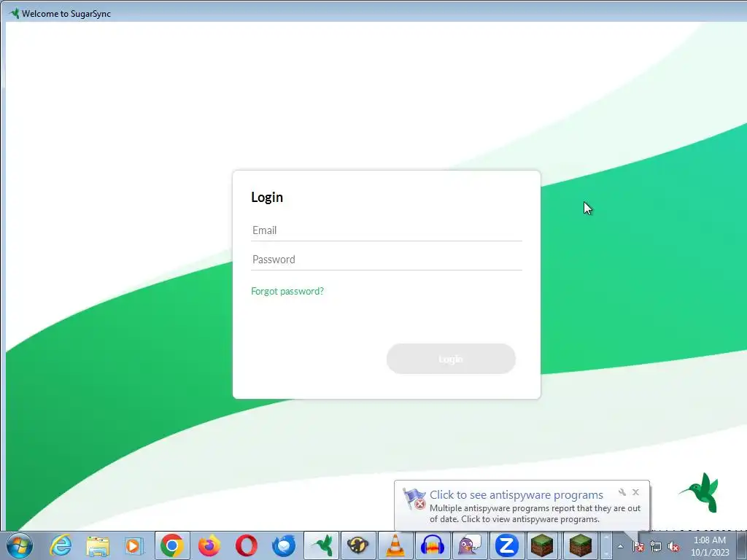This screenshot has height=560, width=747.
Task: Open the clock showing 1:08 AM
Action: 710,546
